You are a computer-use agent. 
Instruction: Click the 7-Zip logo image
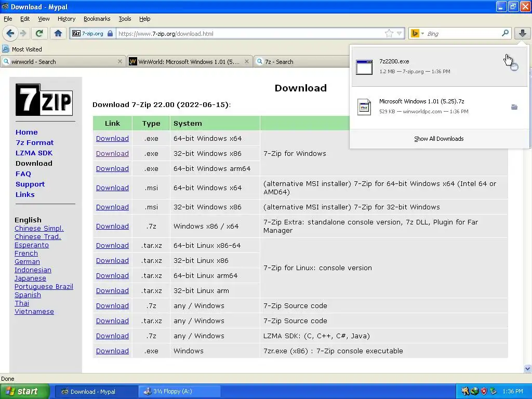(44, 100)
